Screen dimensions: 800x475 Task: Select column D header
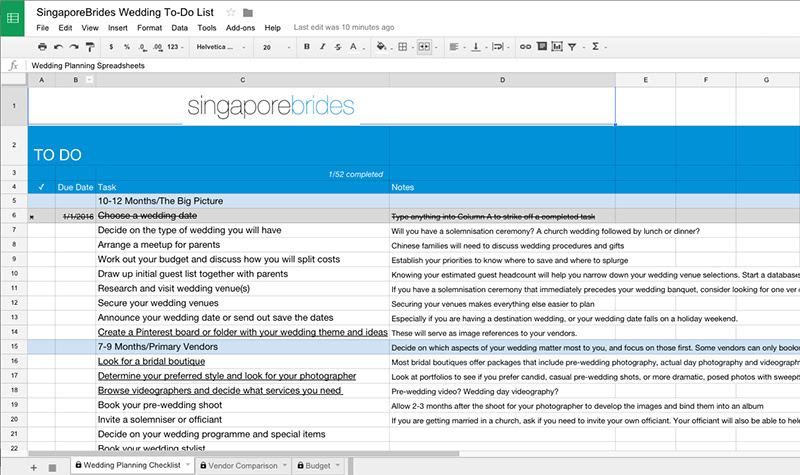(x=503, y=80)
